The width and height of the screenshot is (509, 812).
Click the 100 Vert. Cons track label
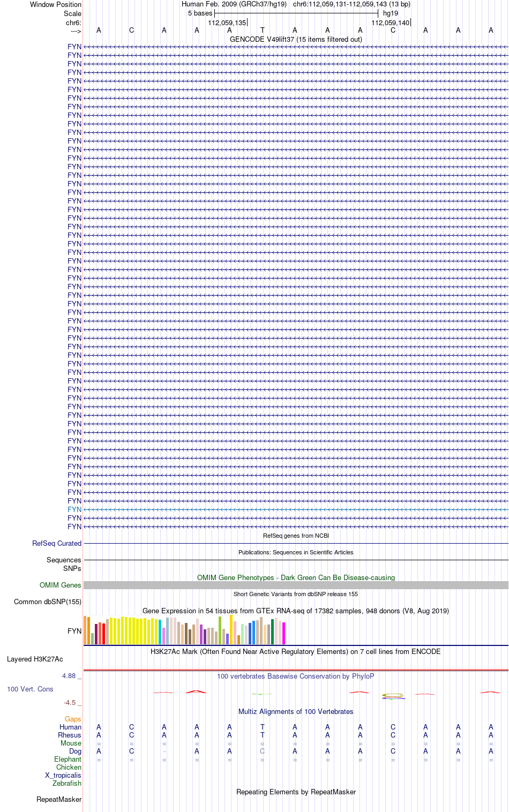click(30, 689)
